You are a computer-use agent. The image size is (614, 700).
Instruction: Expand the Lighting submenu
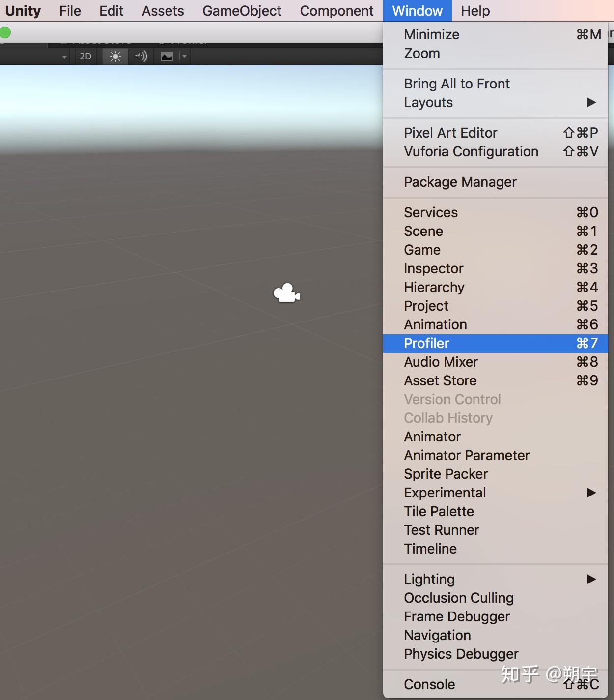coord(496,579)
